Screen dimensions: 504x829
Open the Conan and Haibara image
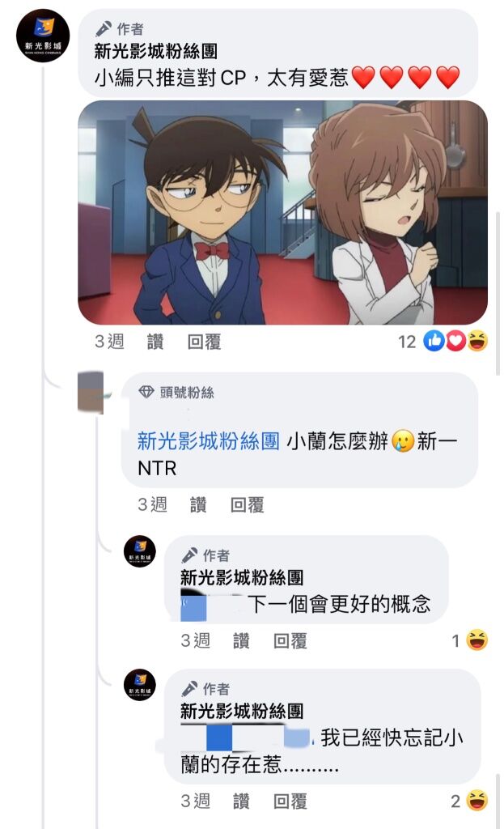(282, 213)
